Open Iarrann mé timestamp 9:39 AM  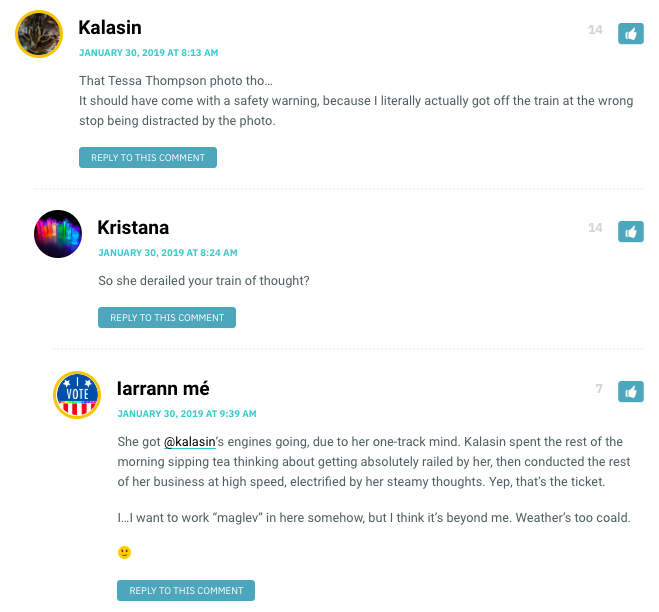187,414
